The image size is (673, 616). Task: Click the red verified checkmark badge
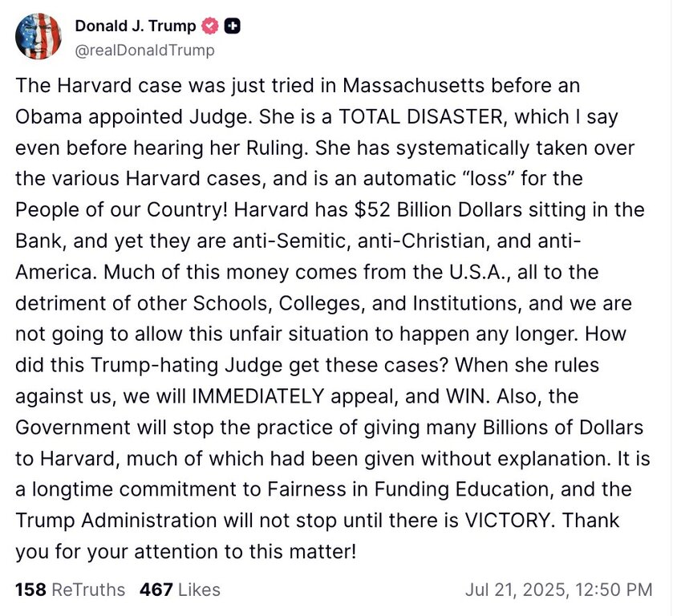coord(210,26)
